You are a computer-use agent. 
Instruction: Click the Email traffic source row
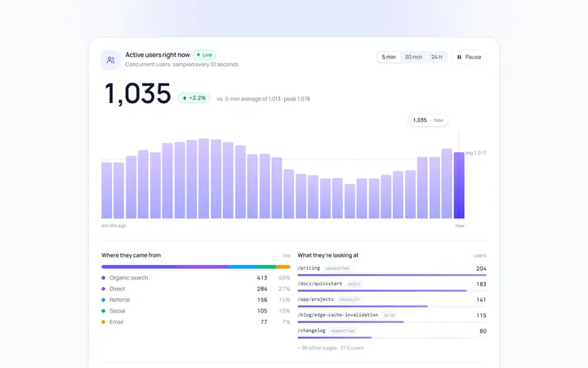click(x=196, y=322)
